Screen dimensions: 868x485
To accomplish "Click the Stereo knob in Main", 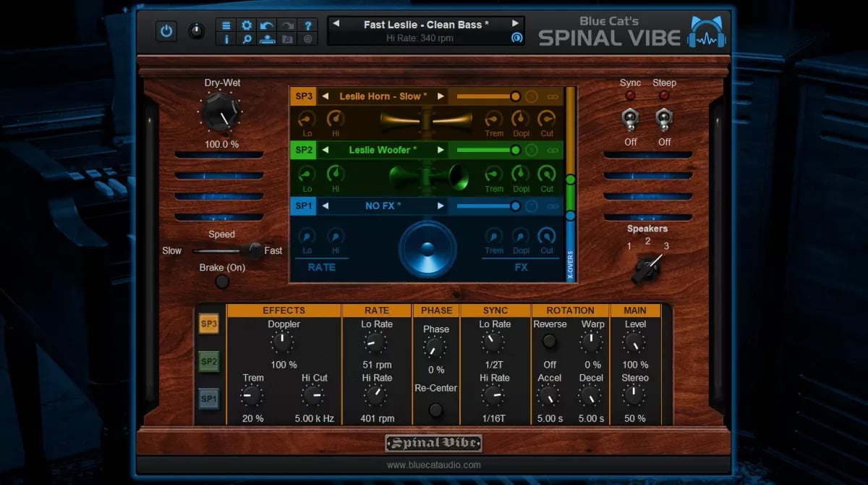I will (634, 395).
